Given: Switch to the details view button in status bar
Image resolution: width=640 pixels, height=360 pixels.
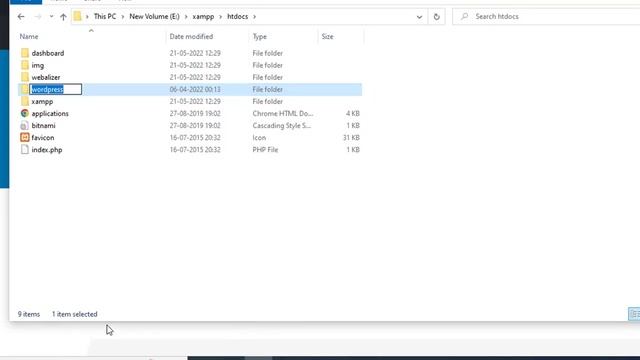Looking at the screenshot, I should click(634, 314).
